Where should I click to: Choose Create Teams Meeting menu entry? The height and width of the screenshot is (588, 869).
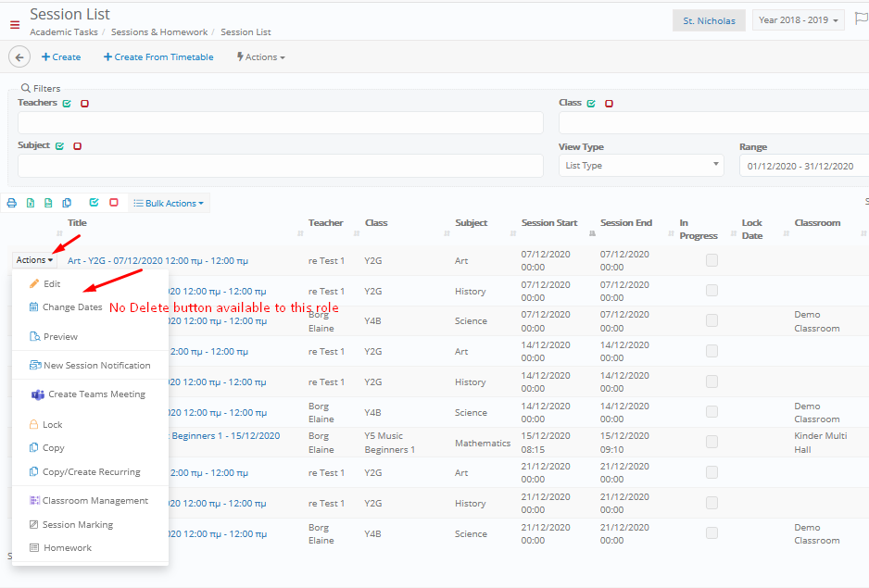[x=91, y=394]
